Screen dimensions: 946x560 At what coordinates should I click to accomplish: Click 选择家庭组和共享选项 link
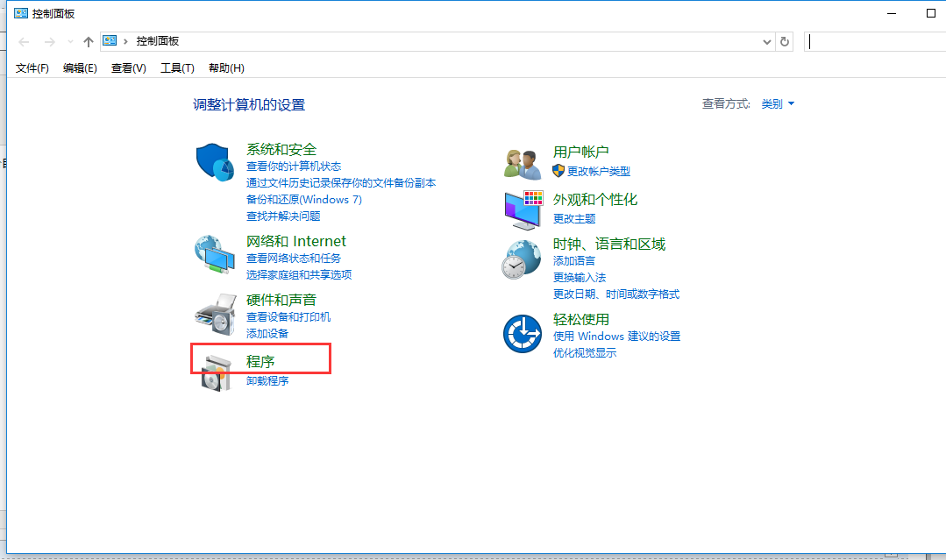299,275
